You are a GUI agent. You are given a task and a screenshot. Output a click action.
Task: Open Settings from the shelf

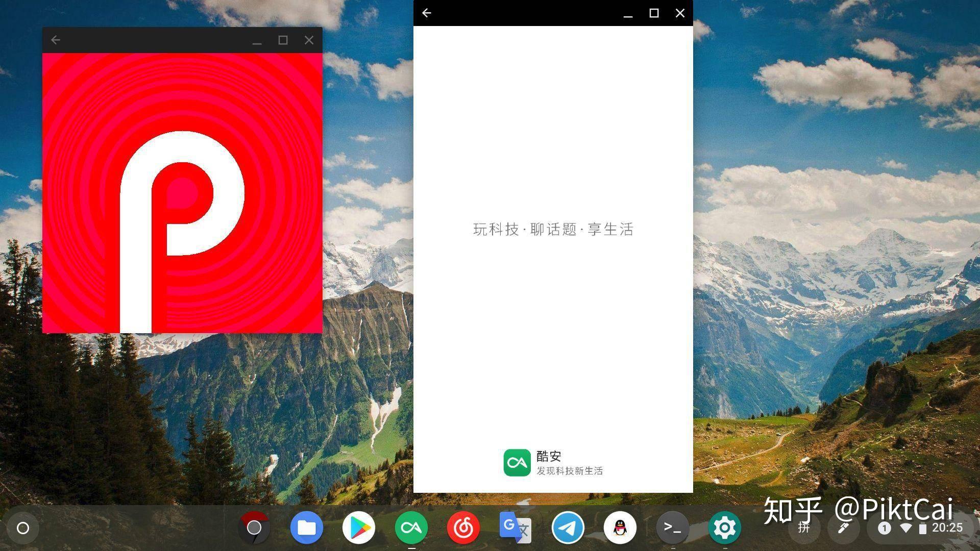pos(724,528)
